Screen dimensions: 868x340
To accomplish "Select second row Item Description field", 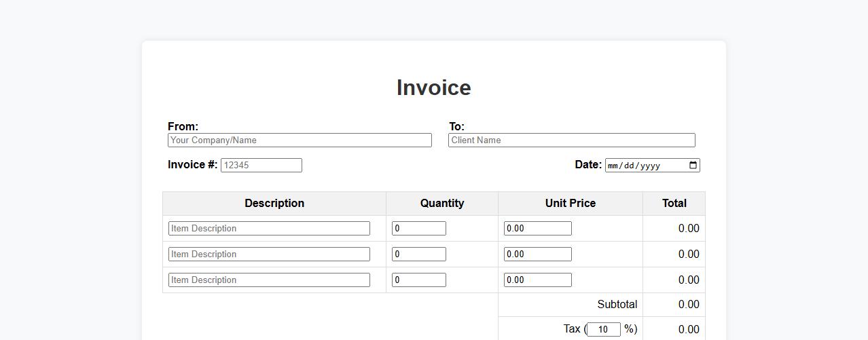I will pyautogui.click(x=269, y=254).
